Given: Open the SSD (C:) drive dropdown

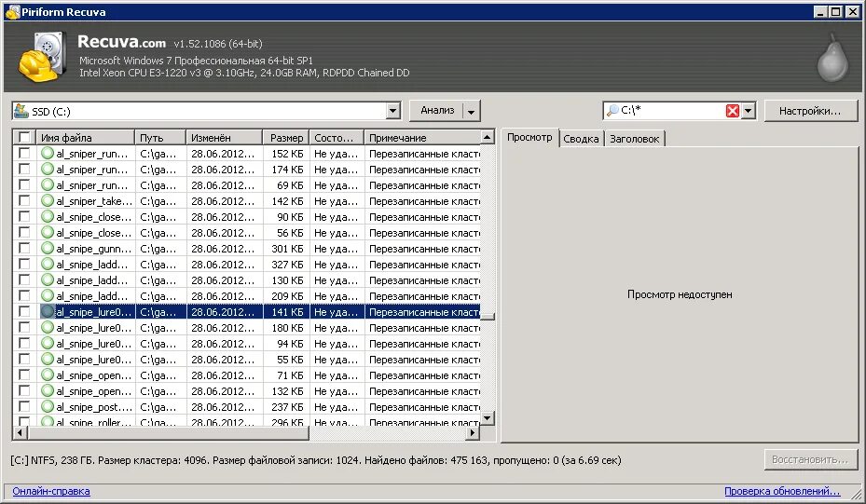Looking at the screenshot, I should [392, 111].
